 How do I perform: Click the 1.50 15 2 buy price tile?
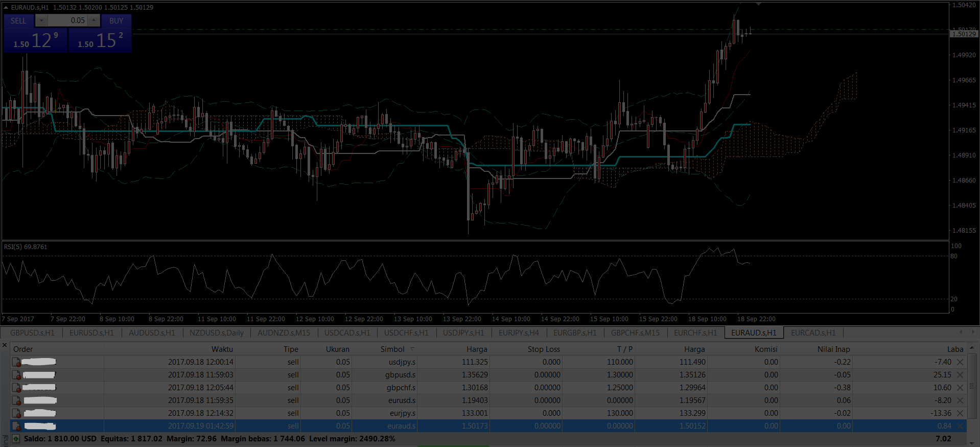pos(100,40)
